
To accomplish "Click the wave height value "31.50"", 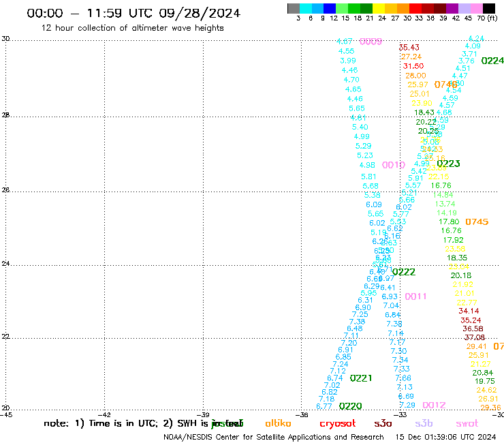I will click(413, 66).
